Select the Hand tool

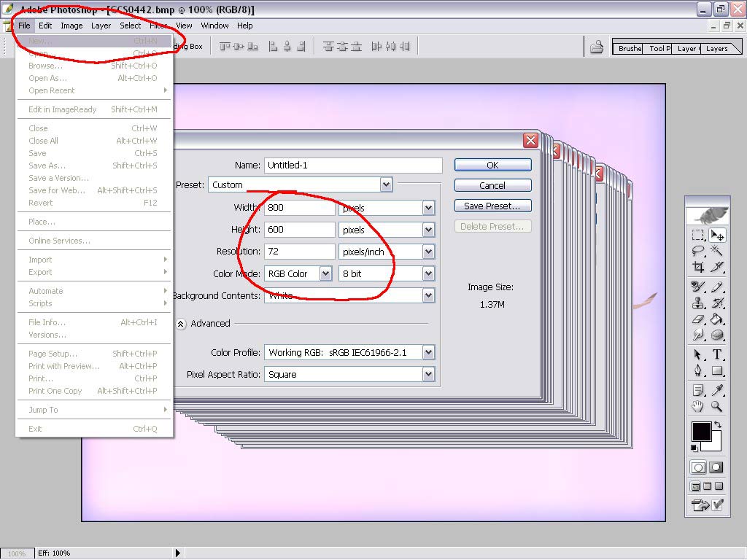698,406
